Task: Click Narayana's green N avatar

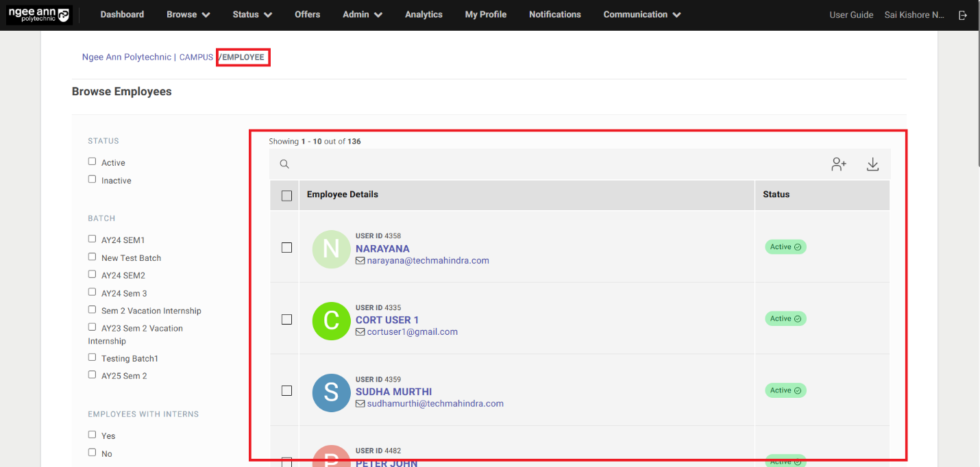Action: [x=331, y=249]
